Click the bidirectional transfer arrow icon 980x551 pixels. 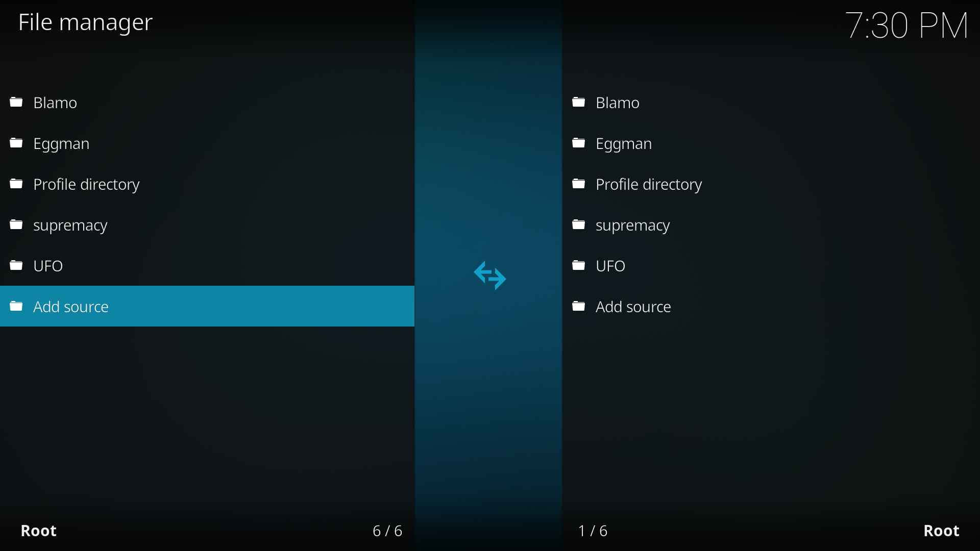490,274
